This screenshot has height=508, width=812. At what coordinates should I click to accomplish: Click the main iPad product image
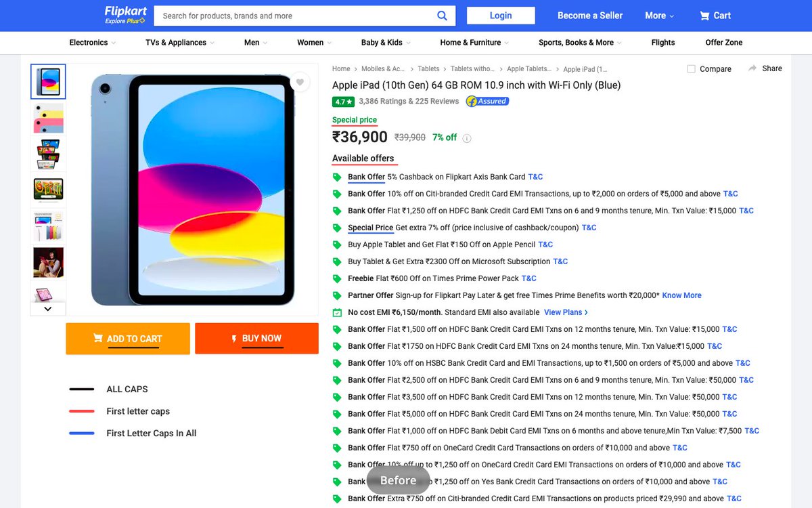coord(193,190)
